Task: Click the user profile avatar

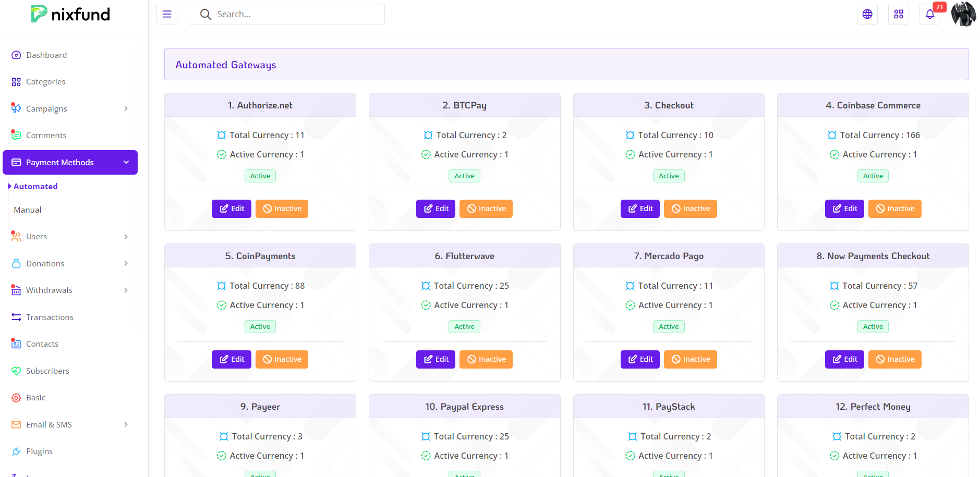Action: coord(963,14)
